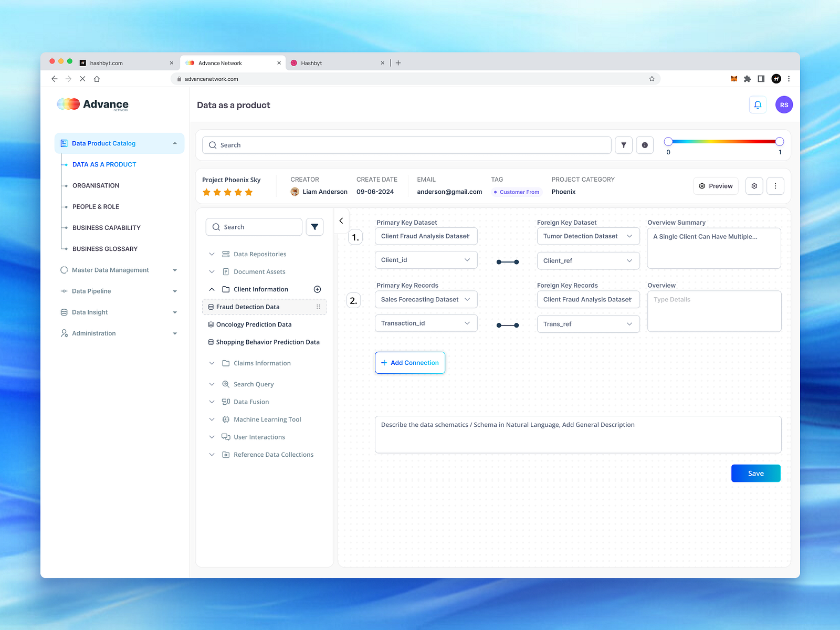Click the drag handle on Fraud Detection Data
This screenshot has width=840, height=630.
click(x=319, y=307)
